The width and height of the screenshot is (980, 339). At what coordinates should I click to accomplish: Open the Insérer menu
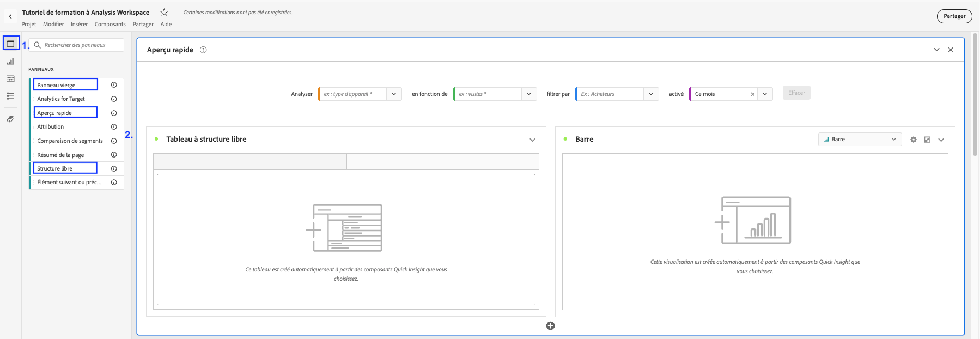(x=79, y=24)
